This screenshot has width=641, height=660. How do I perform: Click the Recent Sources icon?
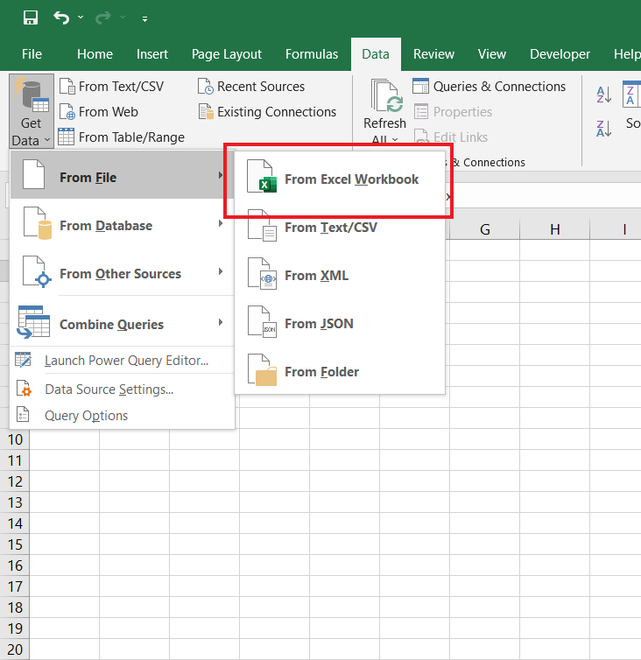pos(206,87)
